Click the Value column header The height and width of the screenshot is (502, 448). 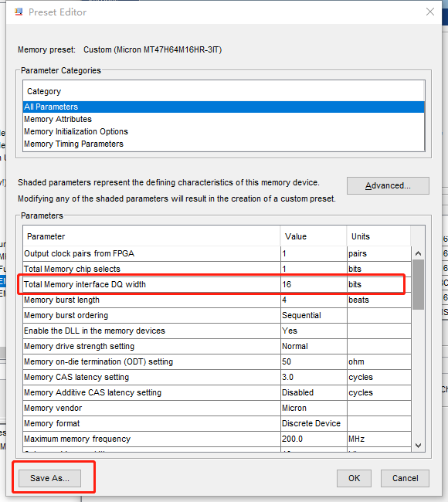314,236
